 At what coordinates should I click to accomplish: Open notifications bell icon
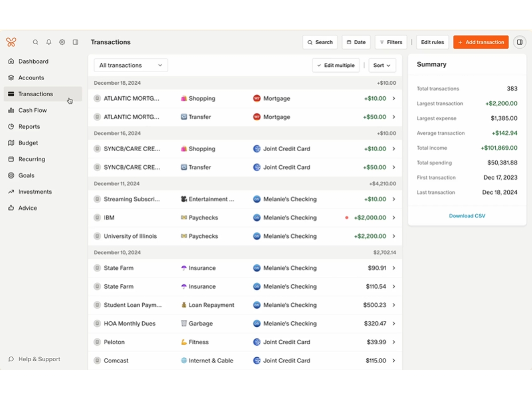click(49, 42)
